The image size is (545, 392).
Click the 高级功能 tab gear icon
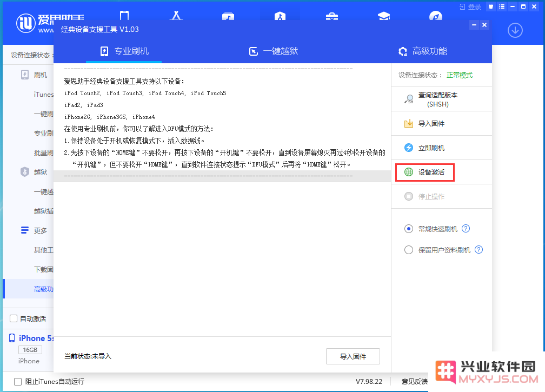pyautogui.click(x=402, y=51)
